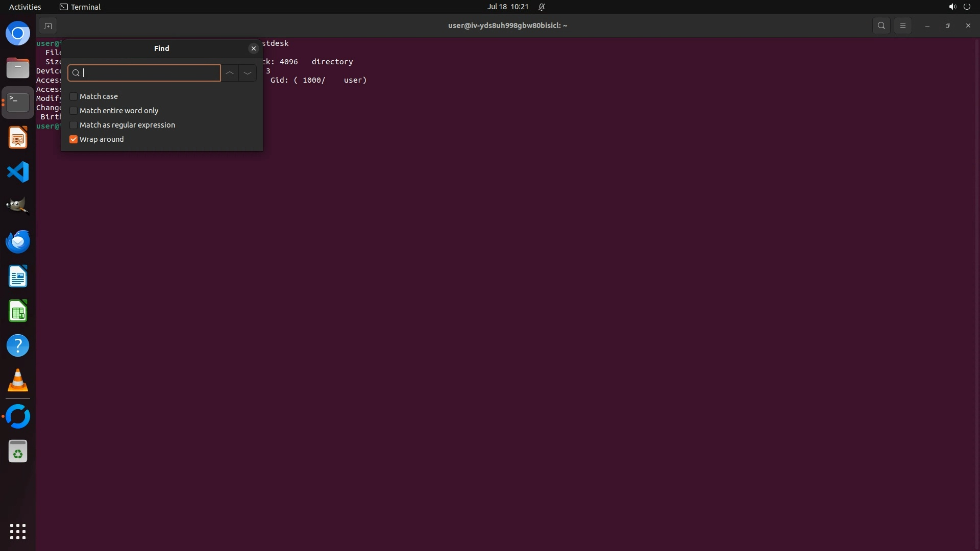Open the date and time calendar panel
Image resolution: width=980 pixels, height=551 pixels.
tap(507, 7)
